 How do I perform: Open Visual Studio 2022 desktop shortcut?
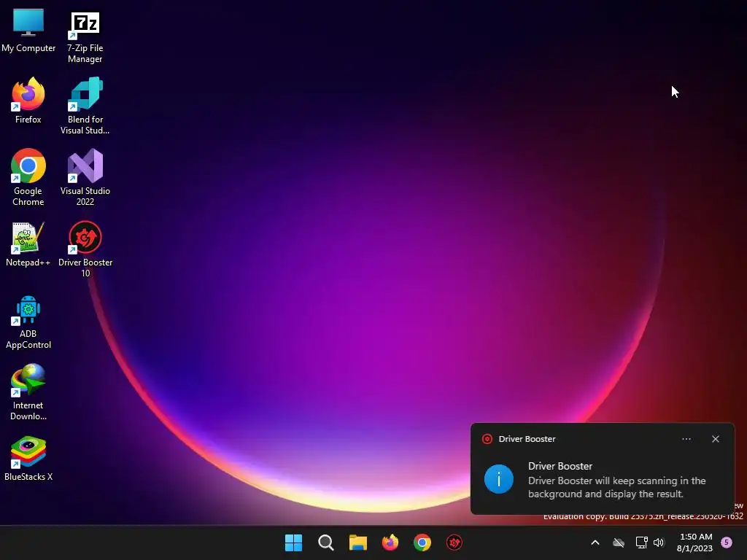(85, 177)
